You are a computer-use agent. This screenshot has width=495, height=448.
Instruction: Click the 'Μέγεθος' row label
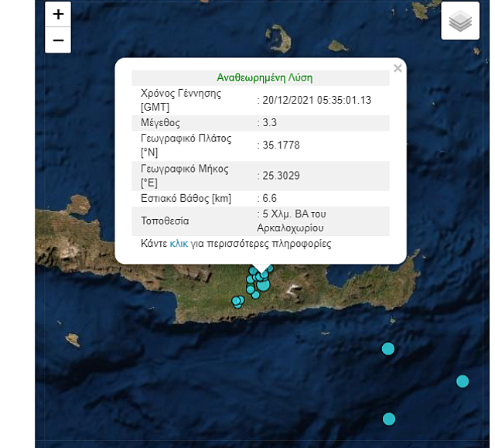[x=160, y=123]
